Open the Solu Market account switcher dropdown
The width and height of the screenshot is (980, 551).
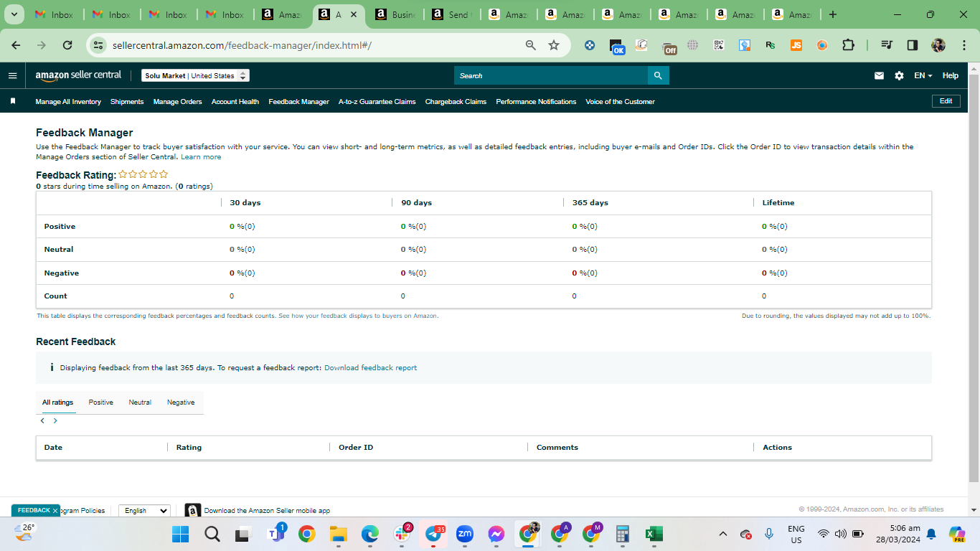[195, 75]
